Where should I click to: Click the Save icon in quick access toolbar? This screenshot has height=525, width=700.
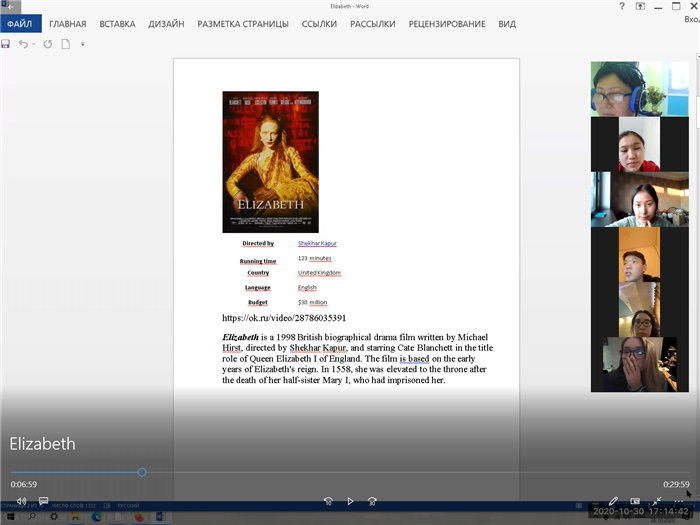(6, 44)
